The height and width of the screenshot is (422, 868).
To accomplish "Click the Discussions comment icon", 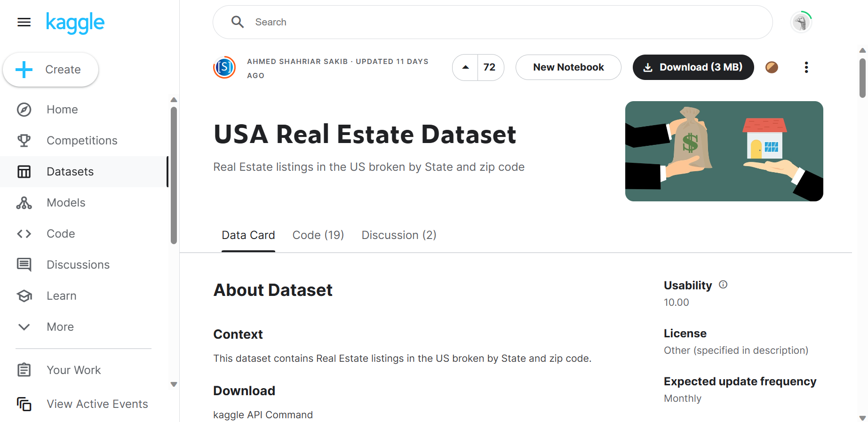I will 24,265.
